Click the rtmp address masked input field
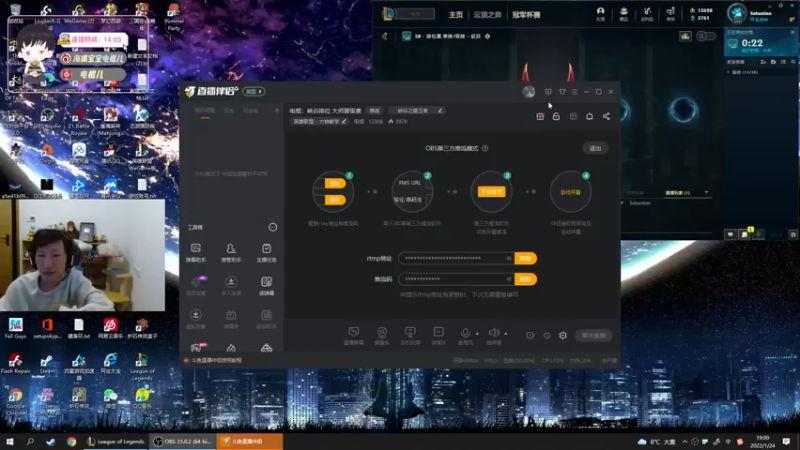The image size is (800, 450). [x=456, y=258]
